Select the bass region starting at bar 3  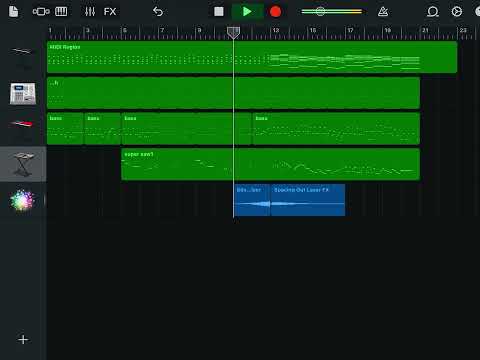point(103,129)
